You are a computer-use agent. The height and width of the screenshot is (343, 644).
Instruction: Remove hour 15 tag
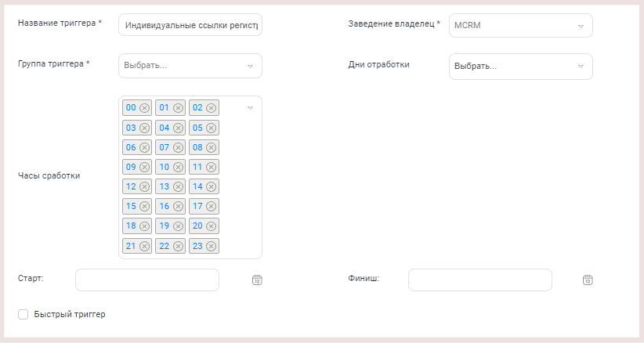tap(144, 207)
